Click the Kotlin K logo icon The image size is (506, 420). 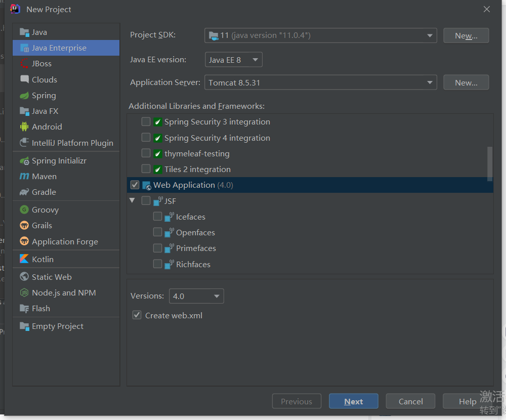(24, 259)
